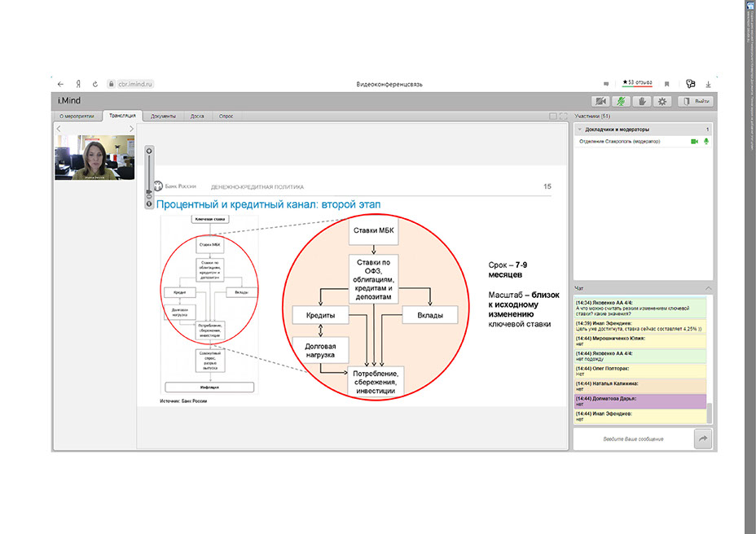Collapse the Чат panel chevron
756x534 pixels.
[x=707, y=288]
